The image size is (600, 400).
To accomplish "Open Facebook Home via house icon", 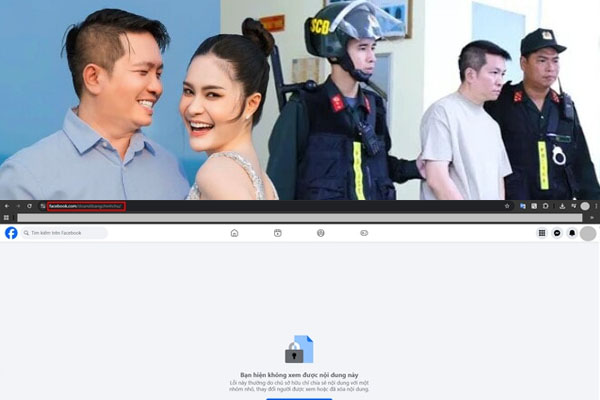I will pyautogui.click(x=234, y=233).
